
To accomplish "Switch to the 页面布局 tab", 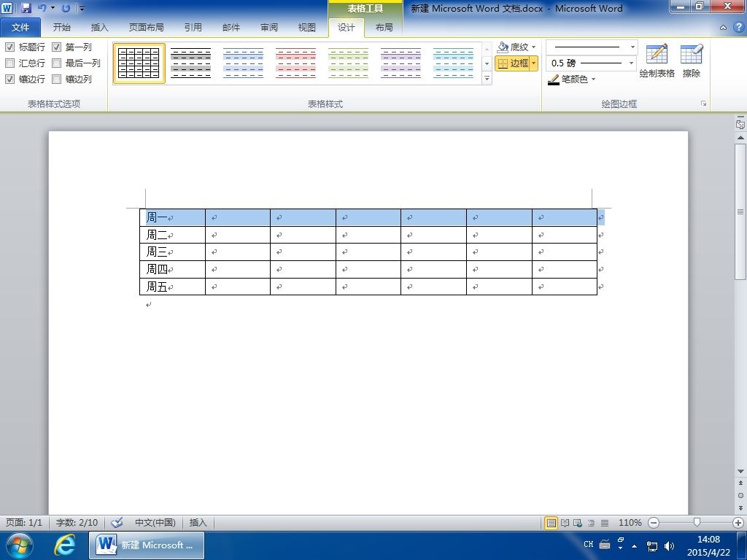I will click(146, 28).
